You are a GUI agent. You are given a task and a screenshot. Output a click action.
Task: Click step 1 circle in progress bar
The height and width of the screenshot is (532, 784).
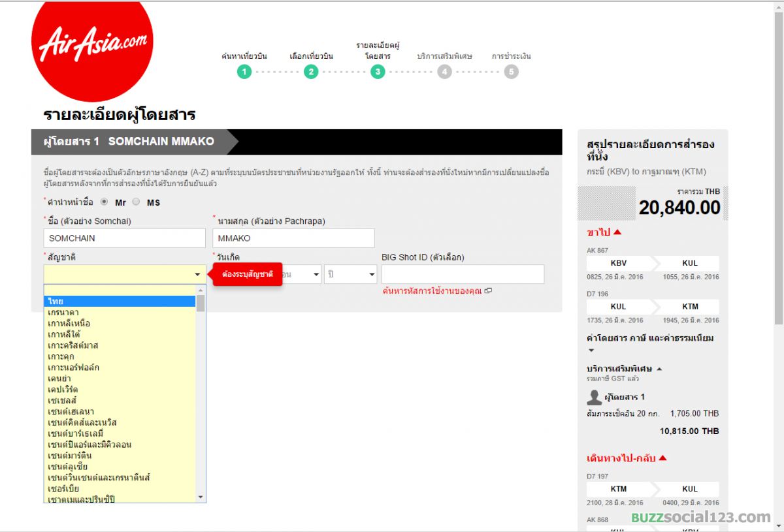point(244,72)
